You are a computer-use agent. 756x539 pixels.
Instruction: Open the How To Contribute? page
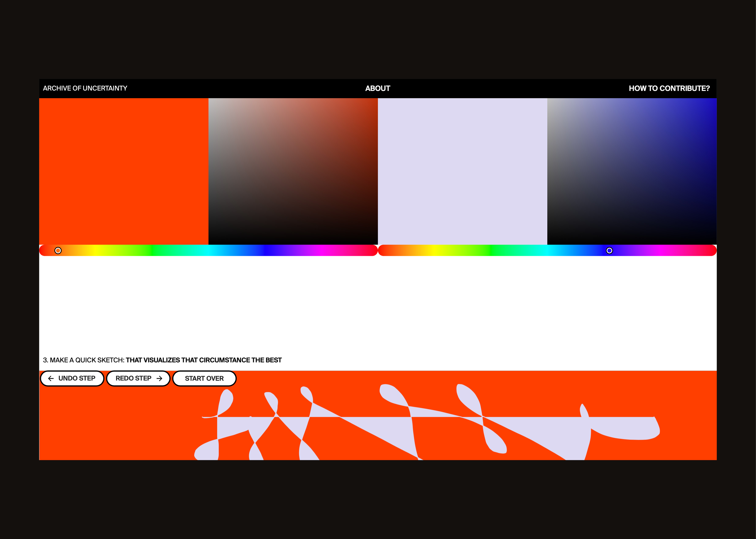pyautogui.click(x=669, y=88)
